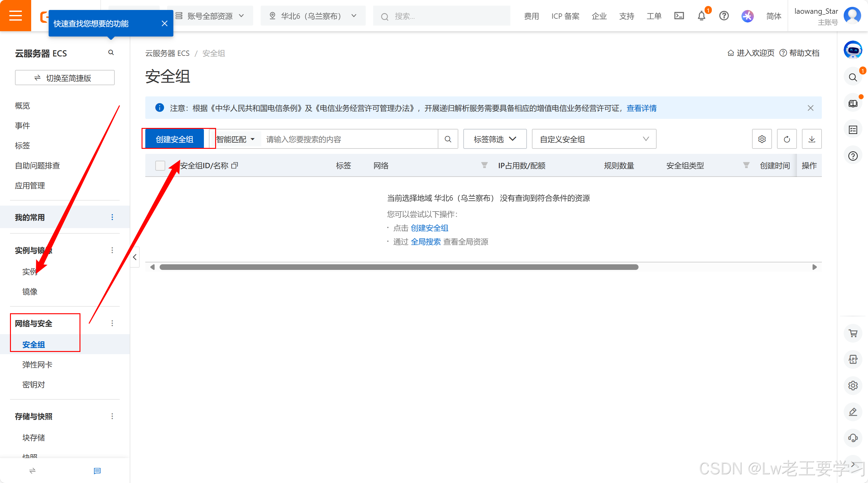Open the Cloud Shell terminal icon
This screenshot has width=868, height=483.
pyautogui.click(x=679, y=16)
